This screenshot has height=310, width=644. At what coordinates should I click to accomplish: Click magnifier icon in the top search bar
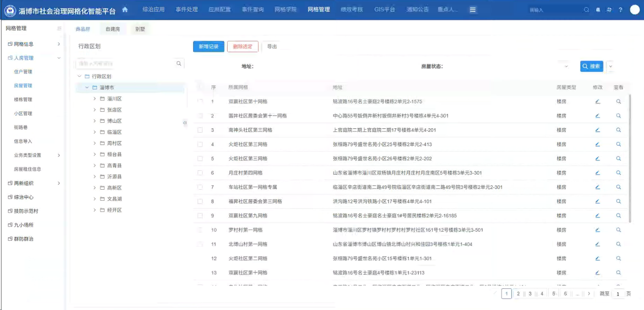point(586,10)
